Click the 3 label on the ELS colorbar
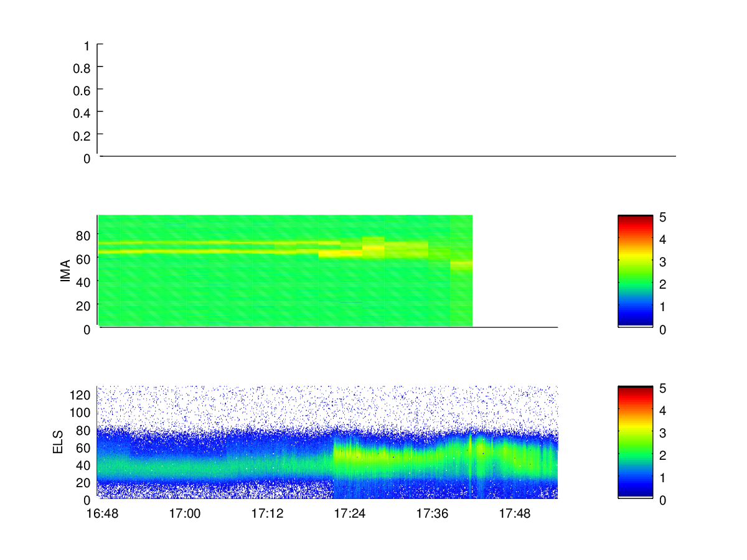This screenshot has height=560, width=747. [x=663, y=433]
